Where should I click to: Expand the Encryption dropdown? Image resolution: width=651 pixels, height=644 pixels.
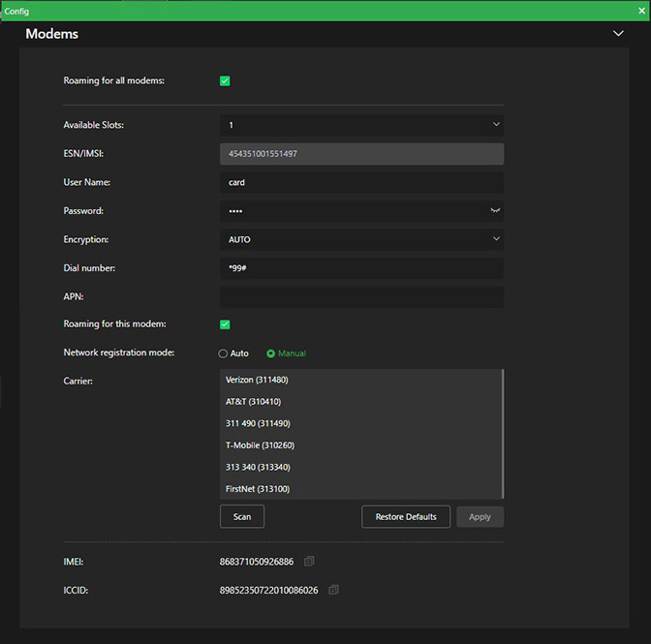pyautogui.click(x=361, y=239)
